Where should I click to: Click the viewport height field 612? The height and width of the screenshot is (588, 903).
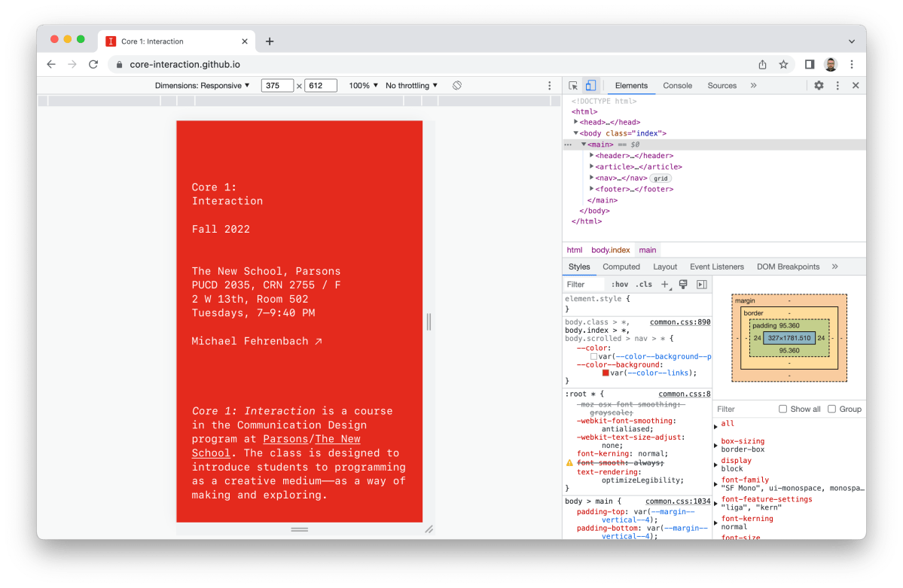[320, 85]
